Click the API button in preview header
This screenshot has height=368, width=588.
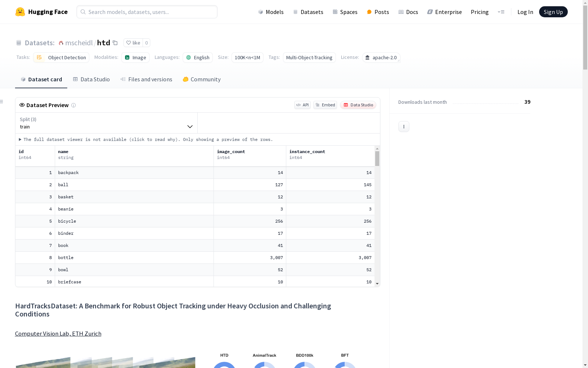pos(302,105)
